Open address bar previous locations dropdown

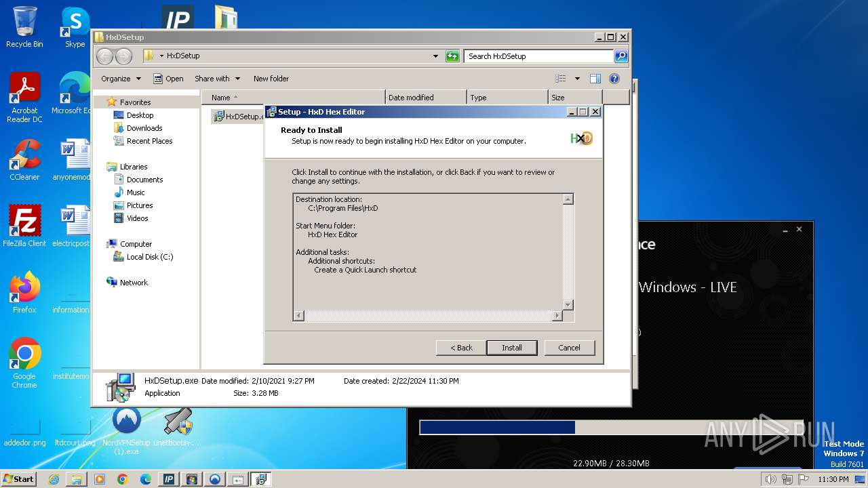tap(435, 56)
